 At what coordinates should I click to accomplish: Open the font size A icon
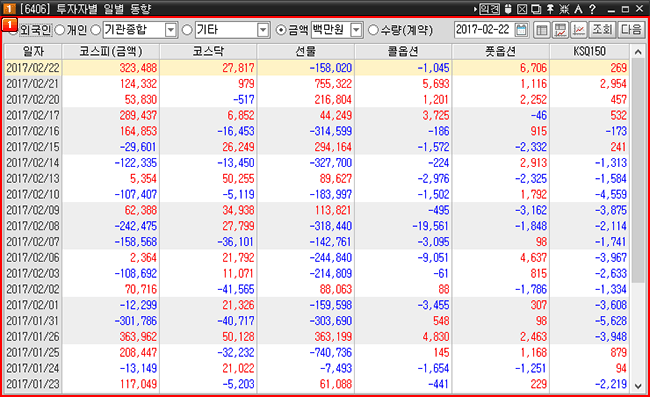pyautogui.click(x=579, y=9)
